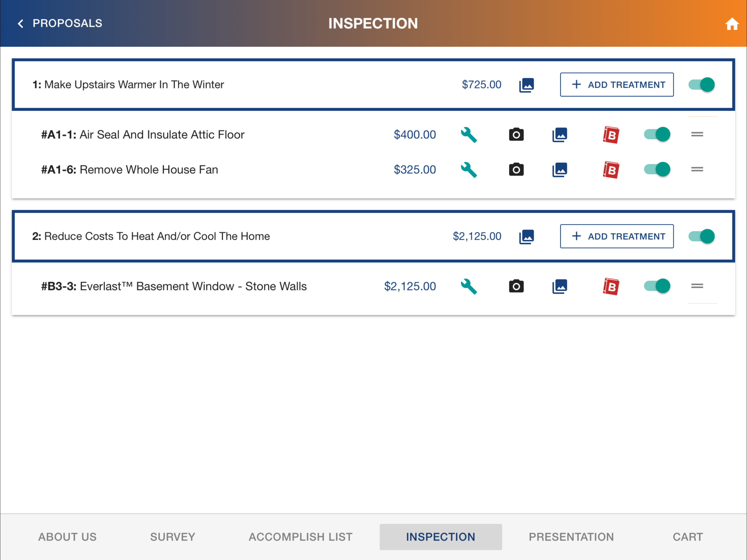Screen dimensions: 747x560
Task: Click the $725.00 goal total
Action: 482,84
